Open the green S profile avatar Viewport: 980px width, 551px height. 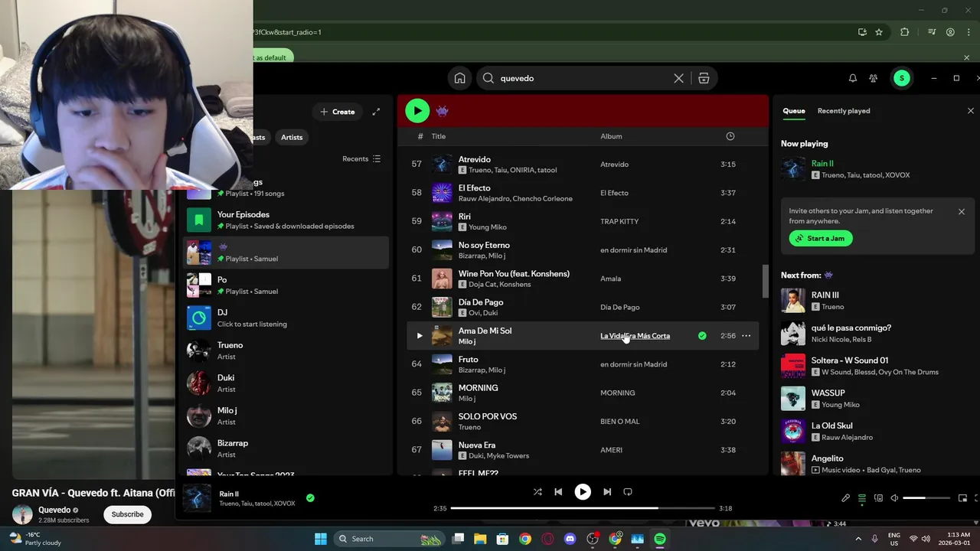pos(902,78)
